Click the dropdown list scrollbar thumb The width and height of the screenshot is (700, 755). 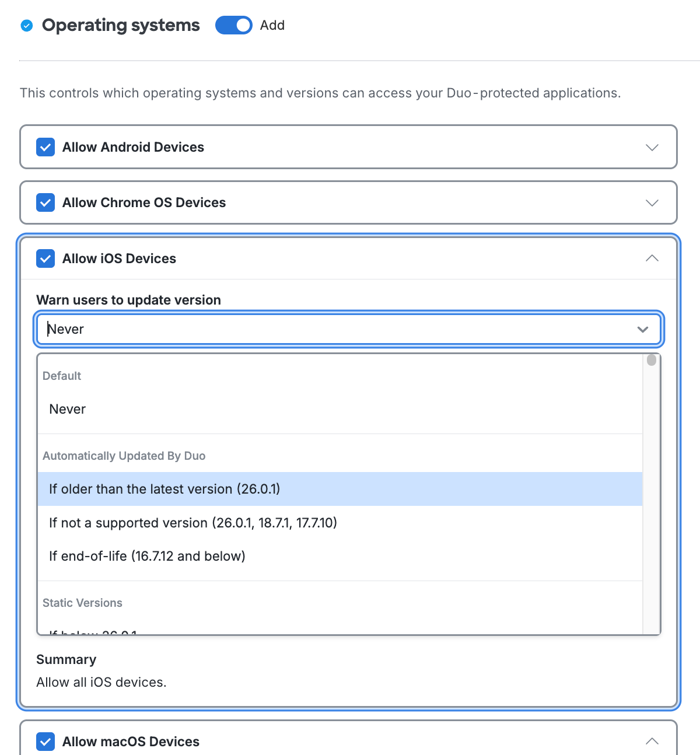[x=651, y=361]
